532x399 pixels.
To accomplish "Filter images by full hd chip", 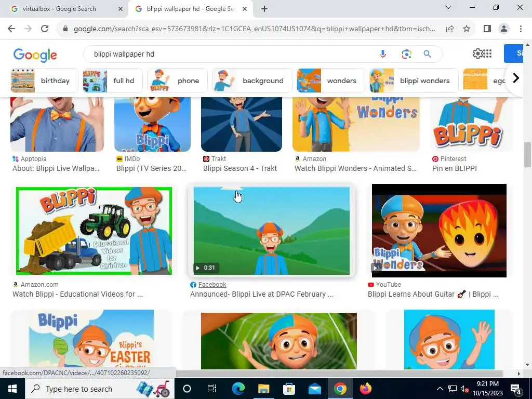I will coord(113,81).
